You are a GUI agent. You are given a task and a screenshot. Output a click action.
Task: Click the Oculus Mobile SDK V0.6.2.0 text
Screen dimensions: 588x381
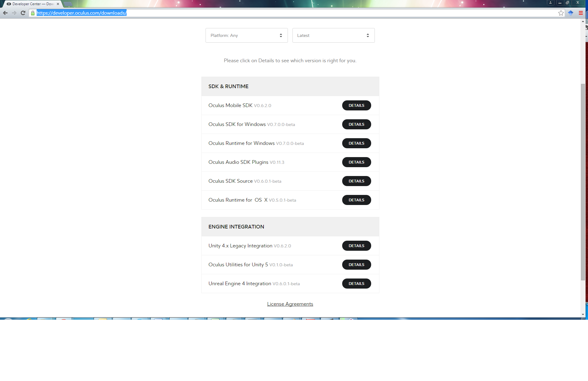tap(240, 105)
